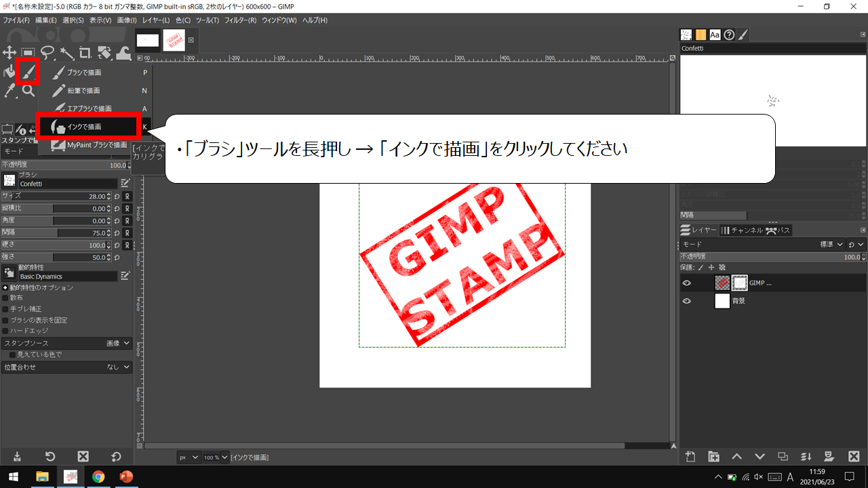Toggle lock position and size protection icon
Image resolution: width=868 pixels, height=488 pixels.
click(711, 267)
